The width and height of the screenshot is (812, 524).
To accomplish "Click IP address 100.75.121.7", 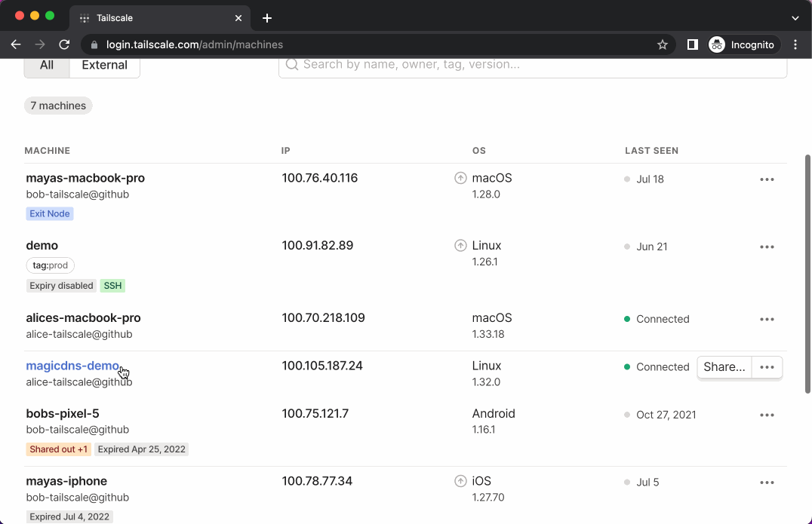I will click(315, 413).
